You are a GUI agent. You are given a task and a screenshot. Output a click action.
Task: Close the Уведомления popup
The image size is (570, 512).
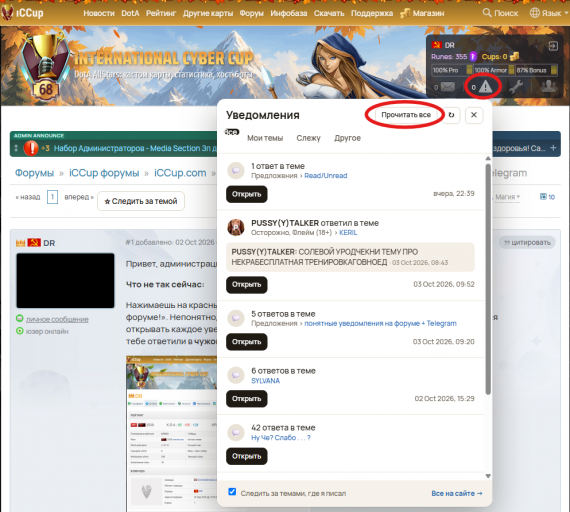point(474,115)
